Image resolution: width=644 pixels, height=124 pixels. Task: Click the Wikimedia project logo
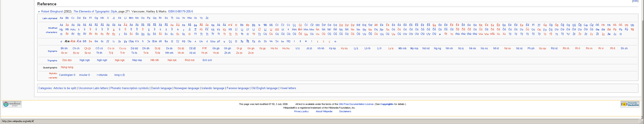pos(12,104)
